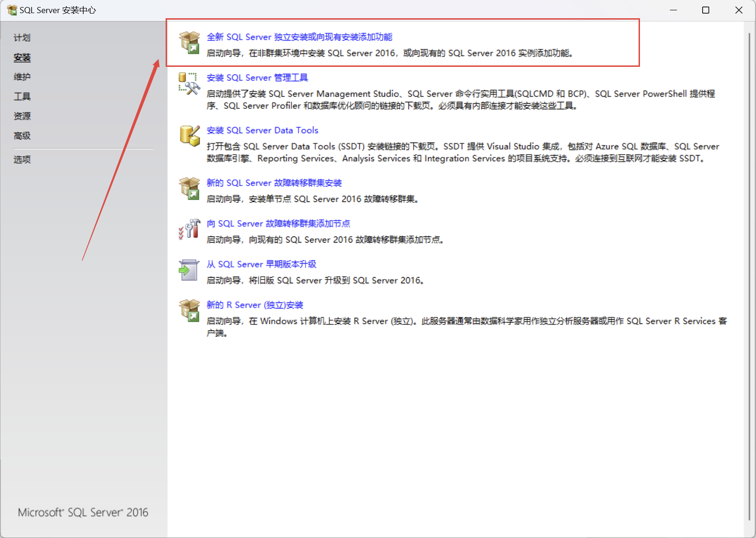Click description text 将旧版 SQL Server 升级到 SQL Server 2016
The image size is (756, 538).
[315, 280]
